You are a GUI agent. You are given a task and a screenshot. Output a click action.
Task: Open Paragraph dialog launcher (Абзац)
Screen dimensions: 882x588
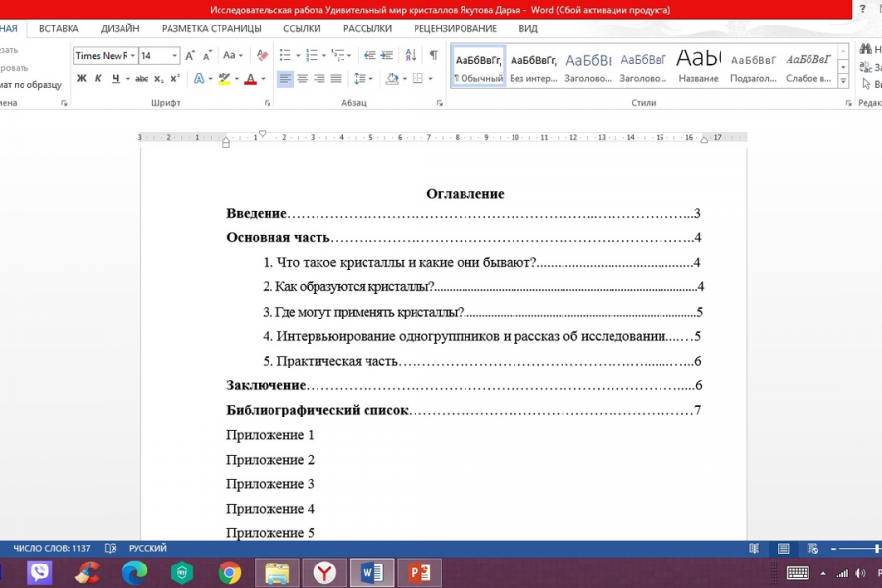click(439, 103)
